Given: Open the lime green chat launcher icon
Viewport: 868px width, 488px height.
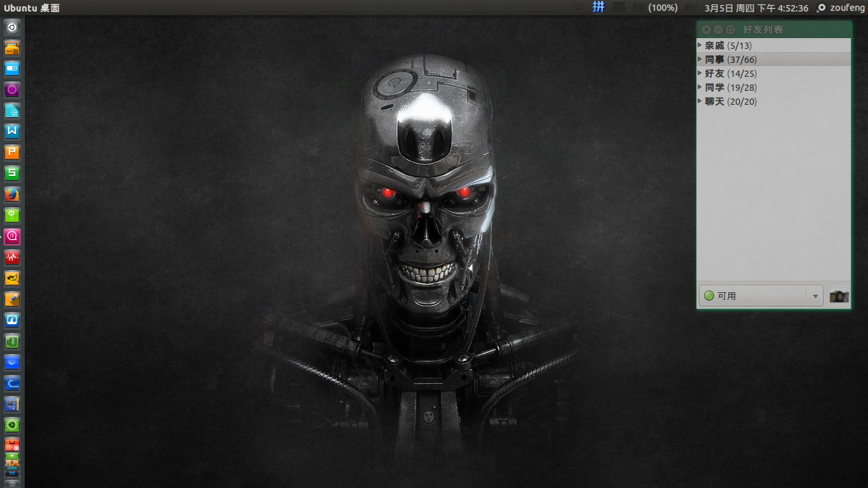Looking at the screenshot, I should (13, 215).
